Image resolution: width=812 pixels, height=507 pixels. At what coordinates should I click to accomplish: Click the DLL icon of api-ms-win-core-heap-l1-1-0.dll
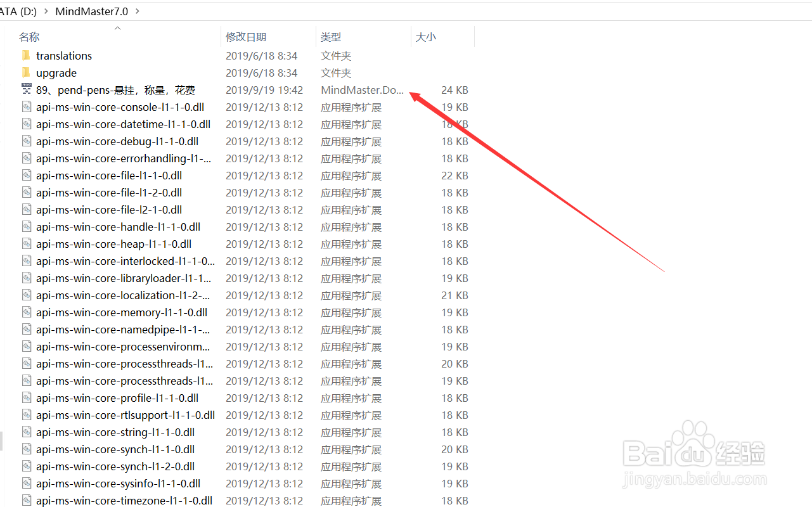click(x=26, y=244)
